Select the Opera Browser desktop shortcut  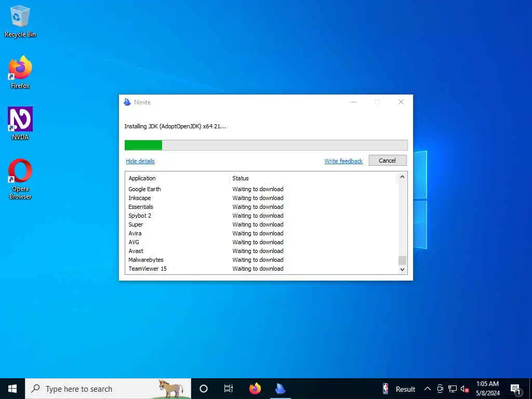(20, 179)
